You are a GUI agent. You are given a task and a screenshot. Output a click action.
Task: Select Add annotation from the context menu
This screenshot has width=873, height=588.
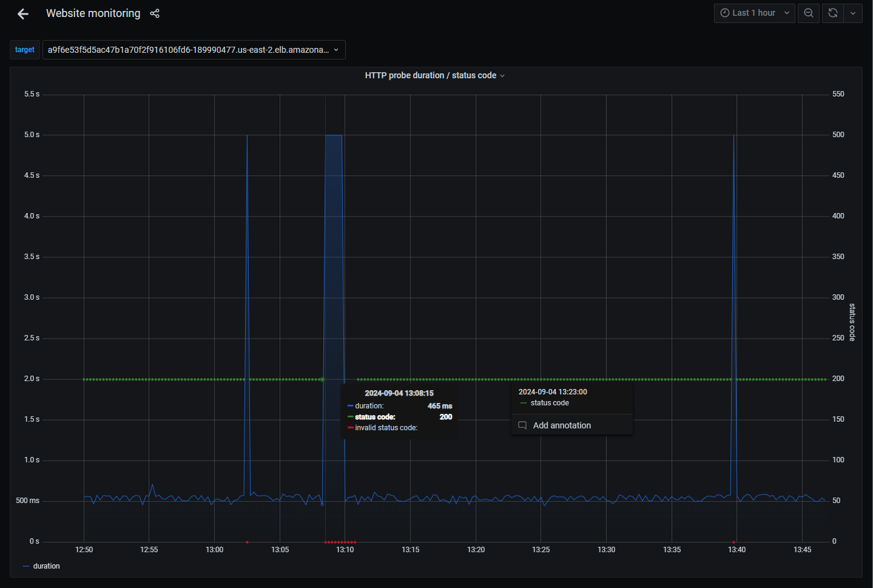[561, 425]
